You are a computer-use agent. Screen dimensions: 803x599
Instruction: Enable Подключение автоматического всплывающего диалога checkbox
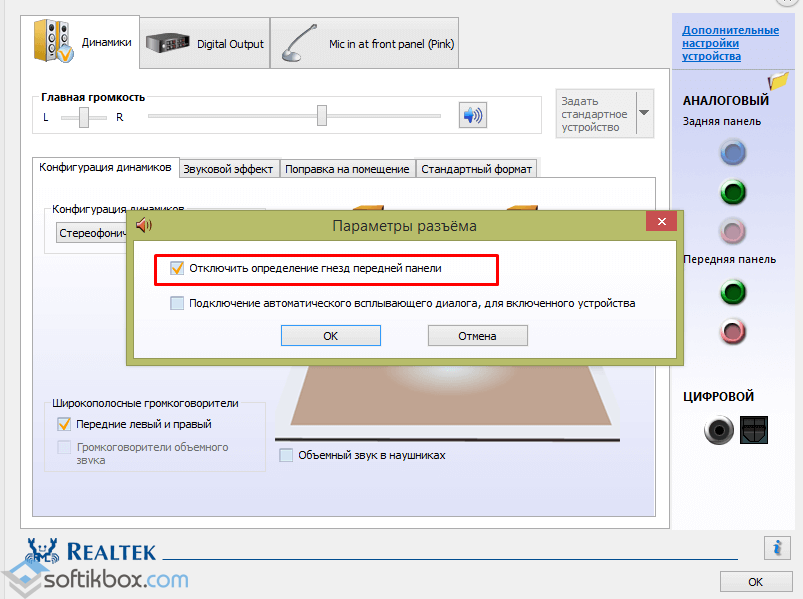pos(177,303)
